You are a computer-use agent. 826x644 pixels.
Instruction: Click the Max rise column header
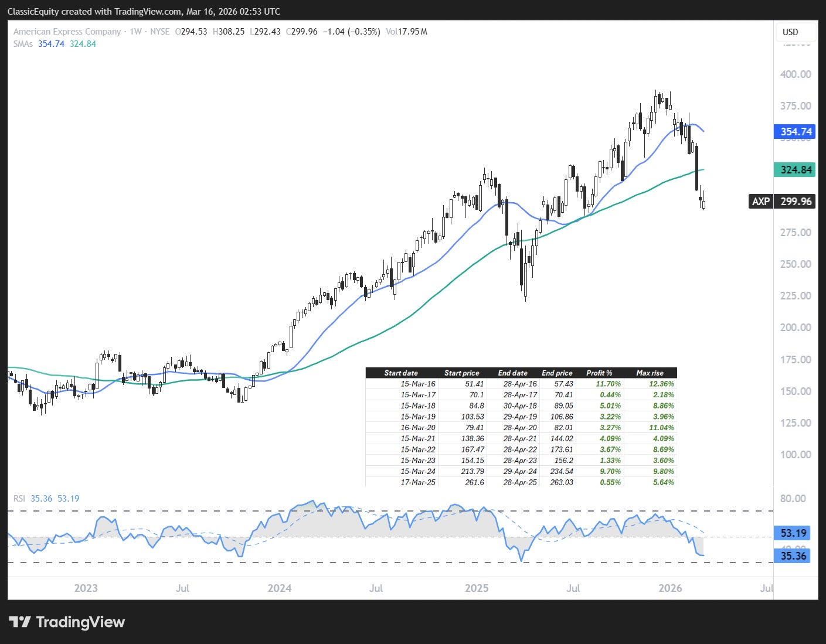coord(650,373)
